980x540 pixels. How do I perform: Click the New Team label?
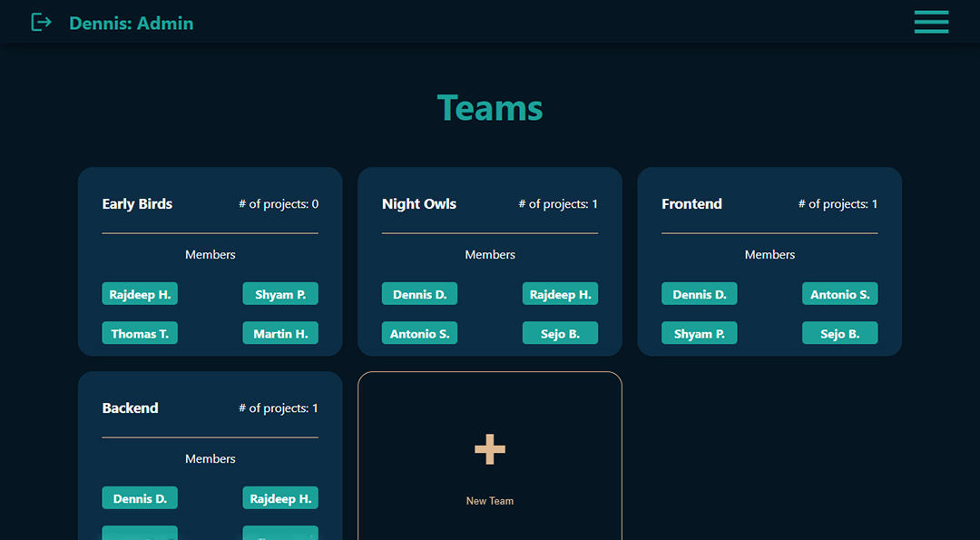coord(490,501)
